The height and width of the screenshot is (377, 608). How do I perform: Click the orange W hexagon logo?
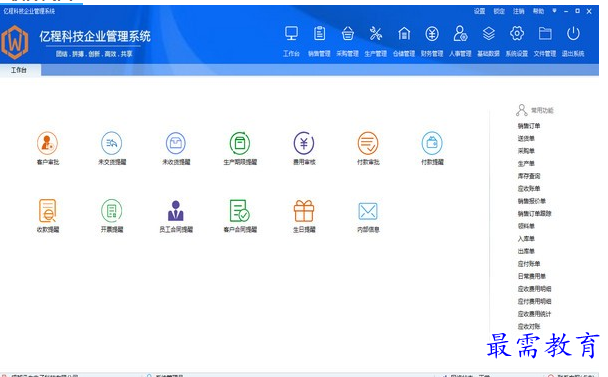click(x=15, y=42)
